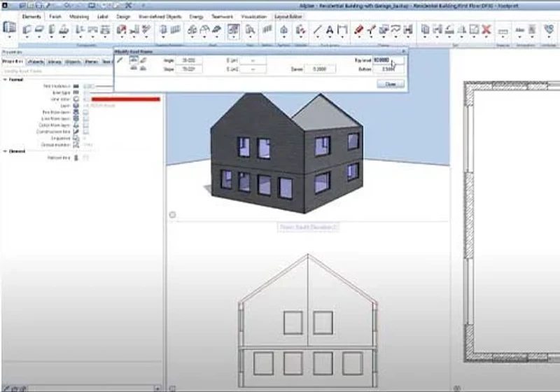Click the red X Delete icon
The width and height of the screenshot is (560, 392).
[486, 29]
